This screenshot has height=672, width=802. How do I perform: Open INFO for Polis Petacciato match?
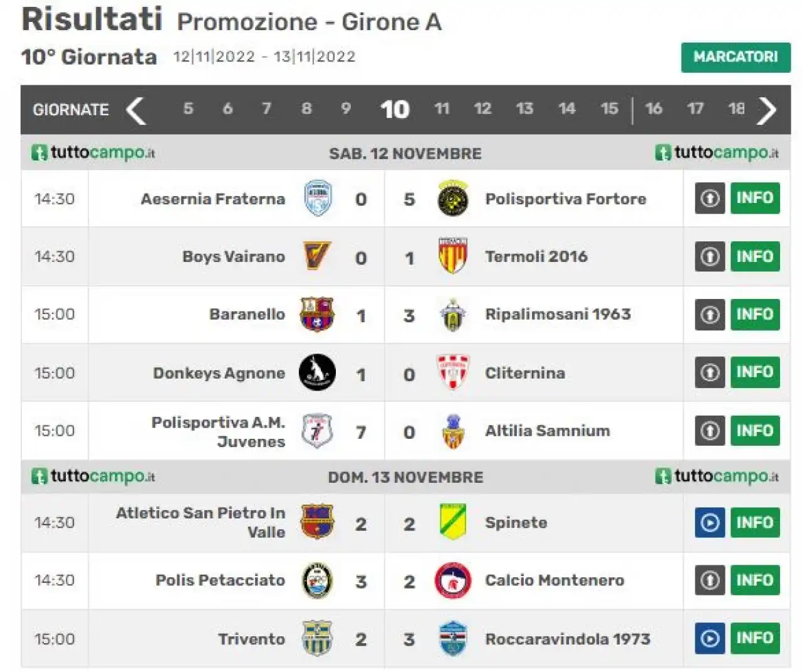pos(755,580)
